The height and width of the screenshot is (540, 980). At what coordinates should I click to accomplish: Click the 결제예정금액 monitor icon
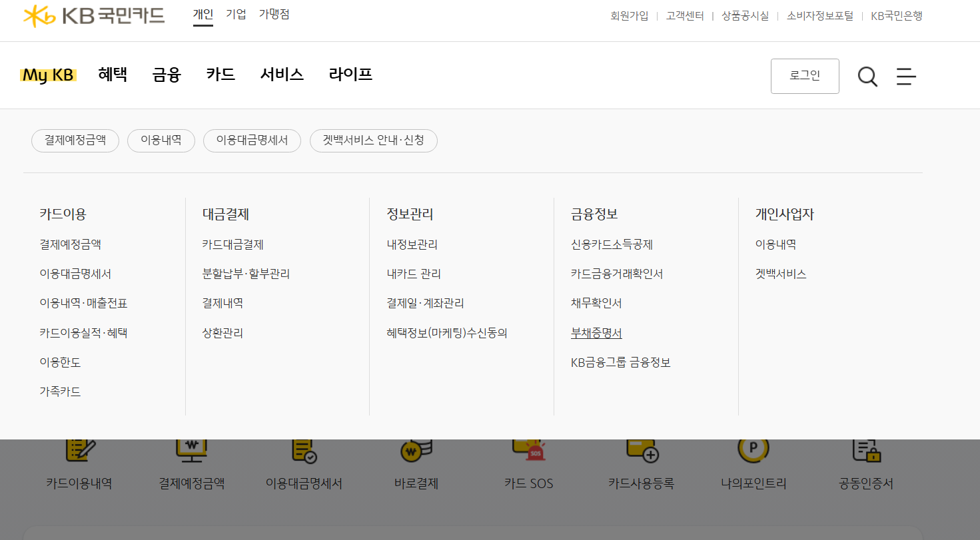pos(192,451)
